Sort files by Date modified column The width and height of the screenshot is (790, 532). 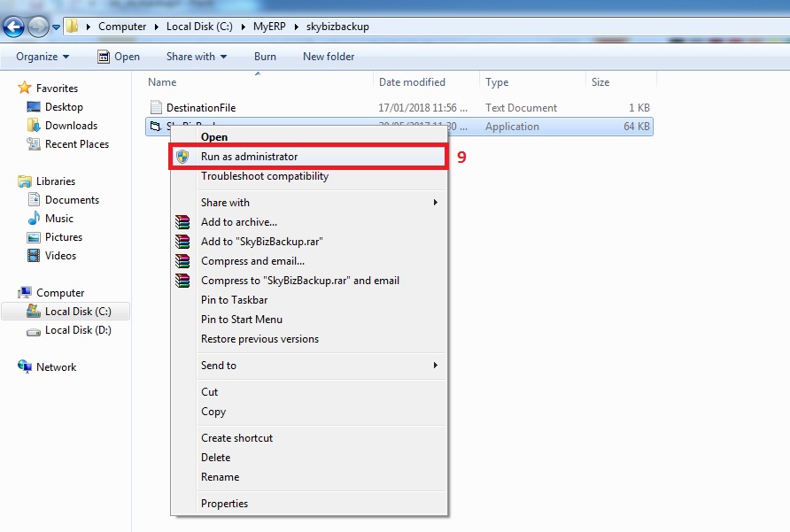[x=412, y=82]
